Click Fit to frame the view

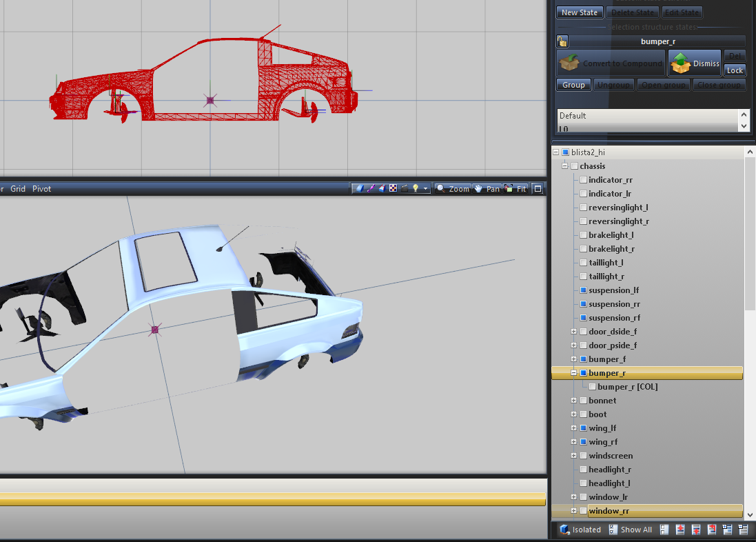pyautogui.click(x=515, y=189)
